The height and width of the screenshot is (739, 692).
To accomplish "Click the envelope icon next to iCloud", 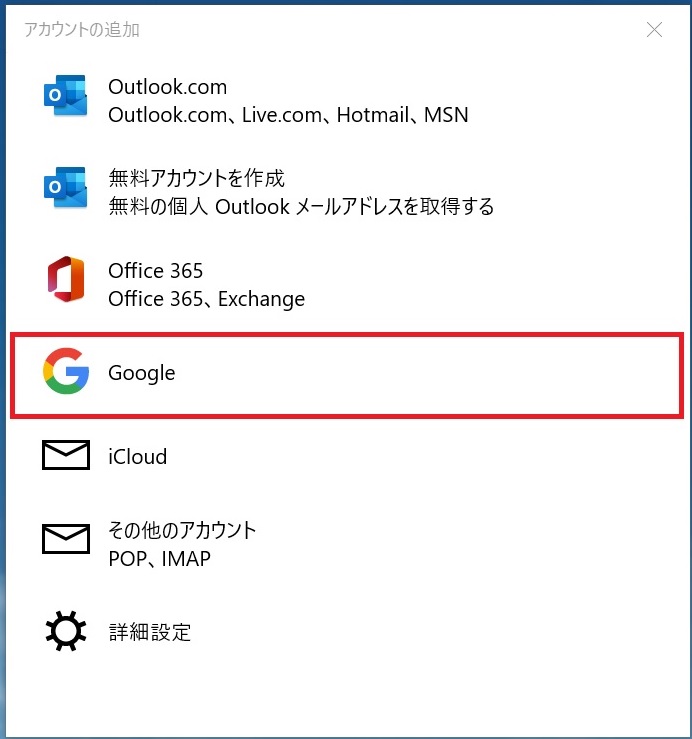I will (64, 456).
